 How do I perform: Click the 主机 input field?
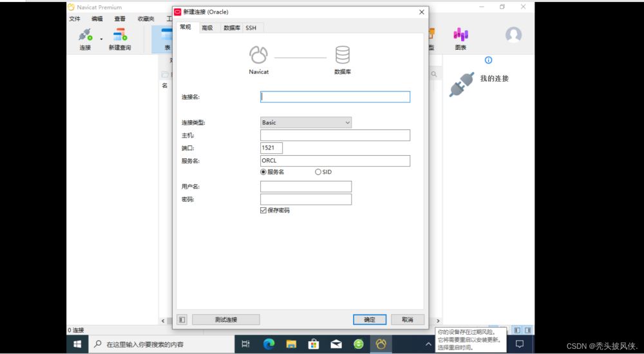click(335, 135)
